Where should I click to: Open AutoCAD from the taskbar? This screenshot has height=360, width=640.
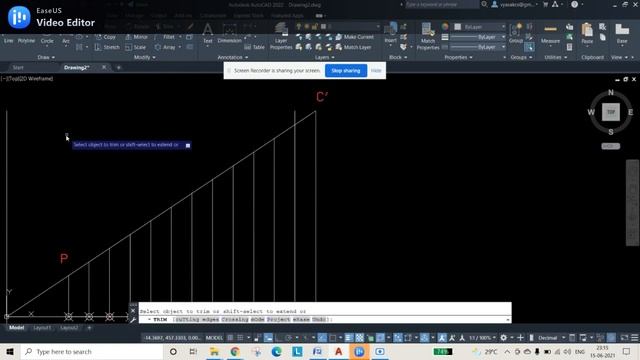338,352
